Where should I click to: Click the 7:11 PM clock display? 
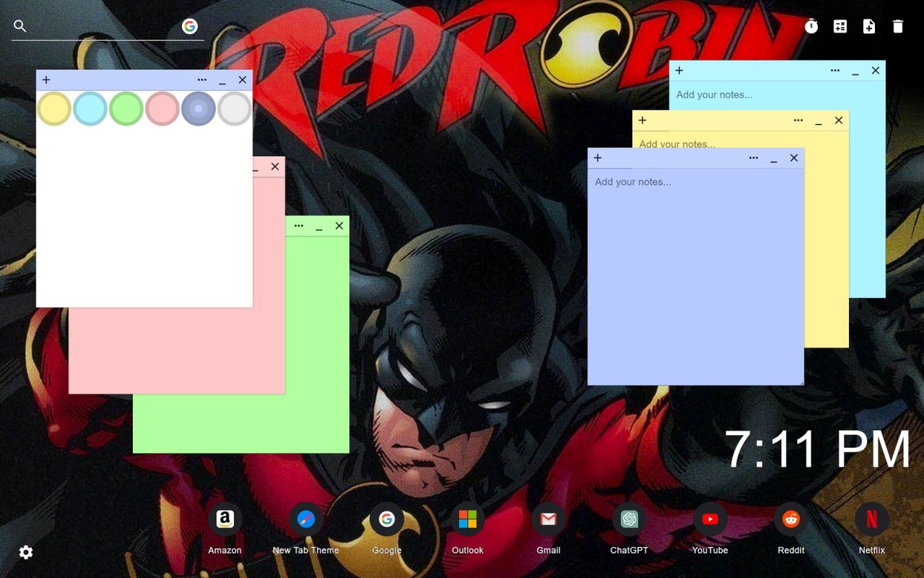[817, 449]
